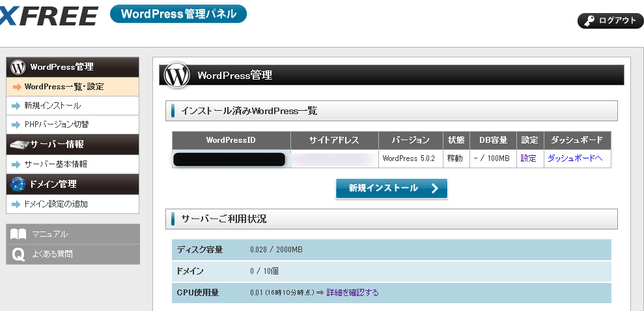Click the CPU使用量 label
Screen dimensions: 644x311
pyautogui.click(x=198, y=293)
